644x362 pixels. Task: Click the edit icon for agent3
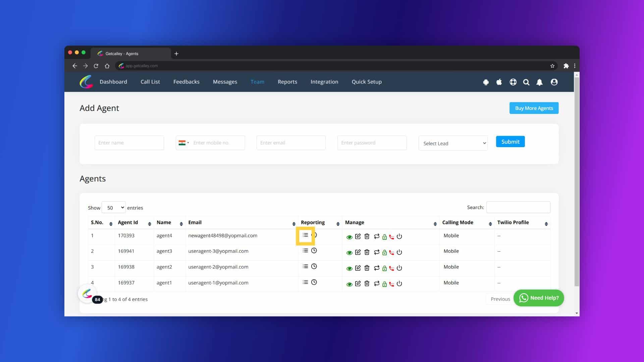click(x=358, y=252)
